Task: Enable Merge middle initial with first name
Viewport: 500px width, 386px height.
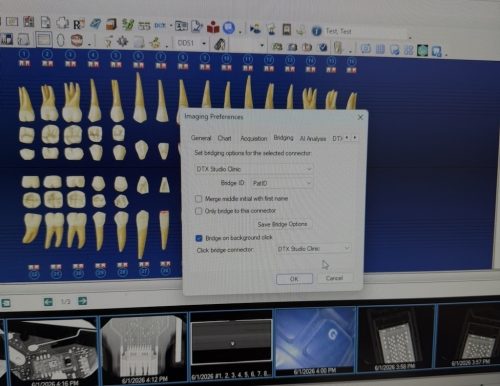Action: (198, 199)
